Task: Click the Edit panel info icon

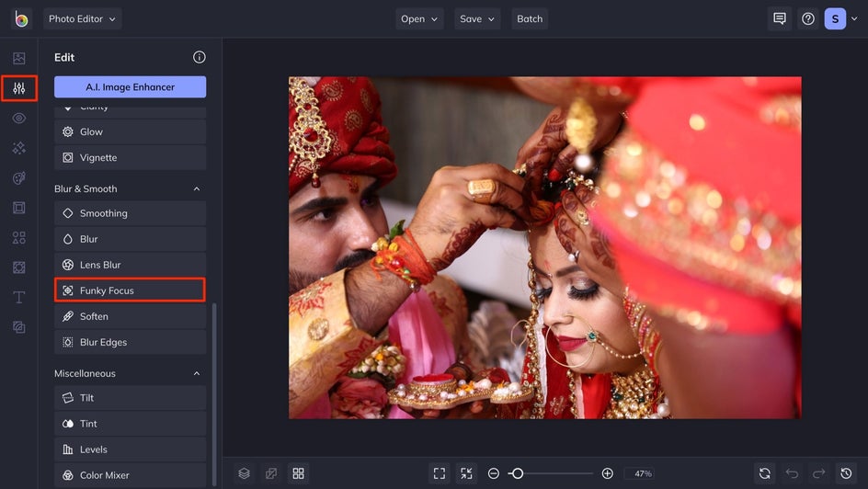Action: 199,57
